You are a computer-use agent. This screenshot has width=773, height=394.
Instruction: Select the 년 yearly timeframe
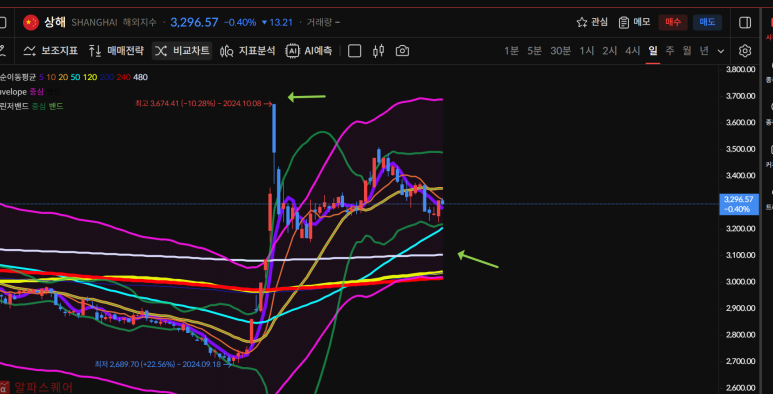coord(704,51)
